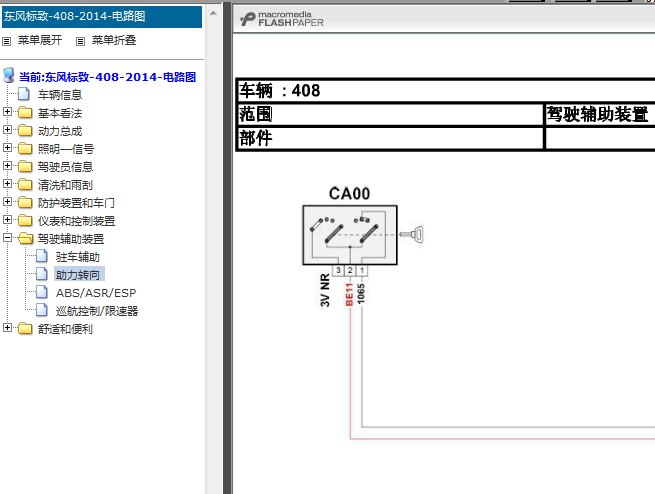Click the 驾驶辅助装置 cell in header table
655x494 pixels.
pyautogui.click(x=600, y=114)
